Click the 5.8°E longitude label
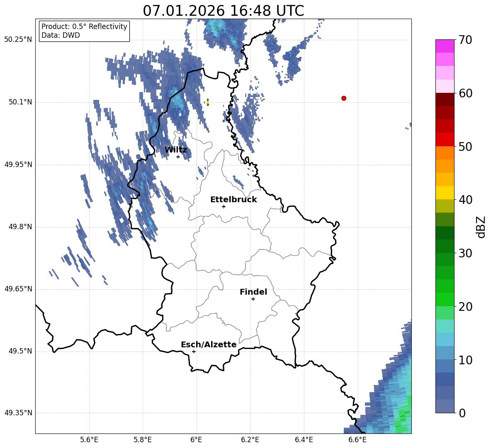This screenshot has width=491, height=448. tap(143, 440)
